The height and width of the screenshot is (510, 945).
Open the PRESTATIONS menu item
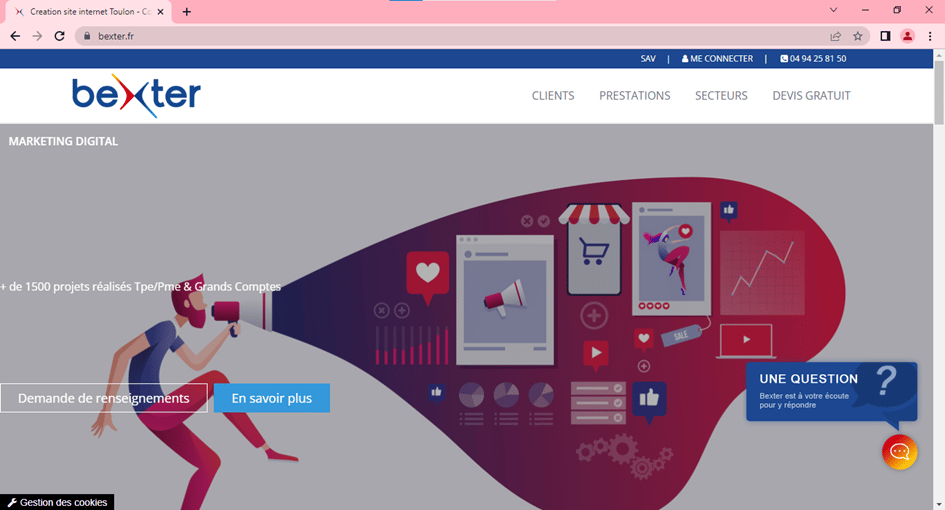click(x=634, y=96)
